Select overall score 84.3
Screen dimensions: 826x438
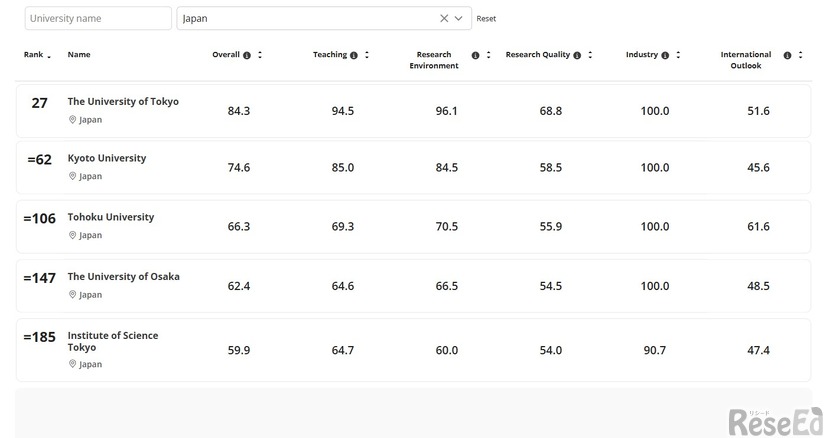(239, 111)
